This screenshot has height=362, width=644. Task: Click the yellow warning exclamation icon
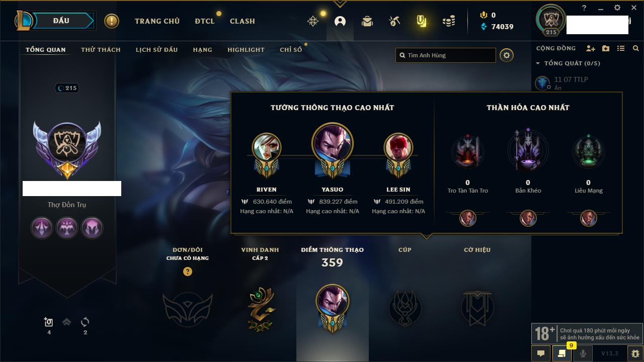[x=112, y=21]
